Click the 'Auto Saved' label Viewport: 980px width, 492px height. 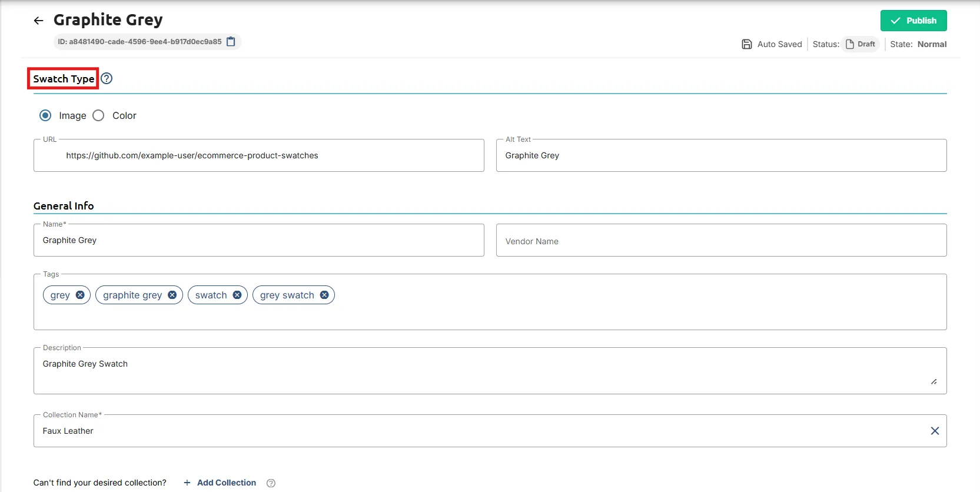(780, 44)
